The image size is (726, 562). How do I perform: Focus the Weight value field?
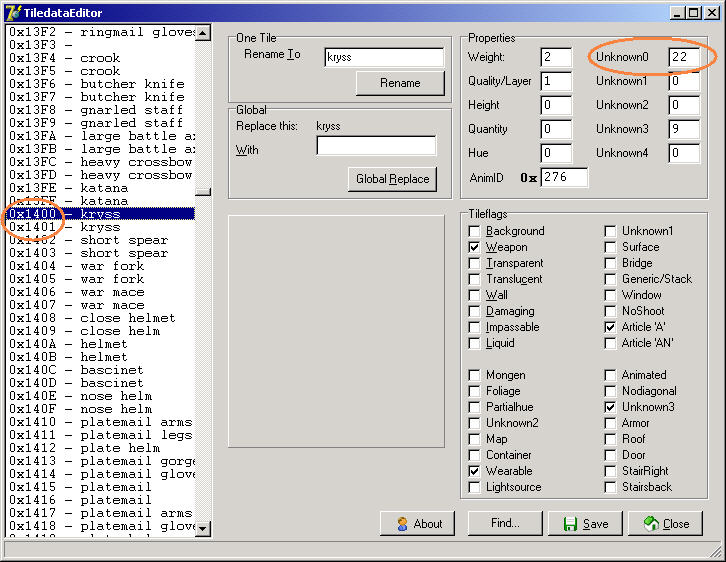(x=556, y=57)
